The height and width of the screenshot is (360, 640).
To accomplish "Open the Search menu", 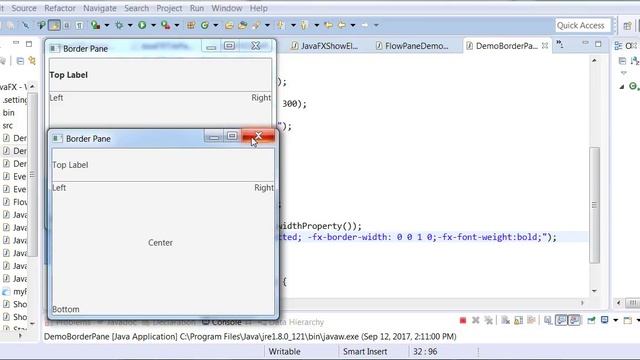I will coord(136,8).
